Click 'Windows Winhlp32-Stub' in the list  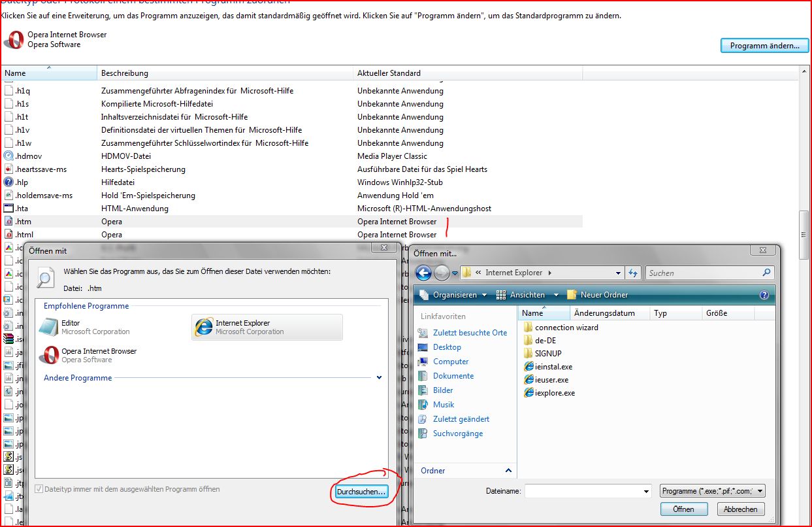[x=400, y=182]
